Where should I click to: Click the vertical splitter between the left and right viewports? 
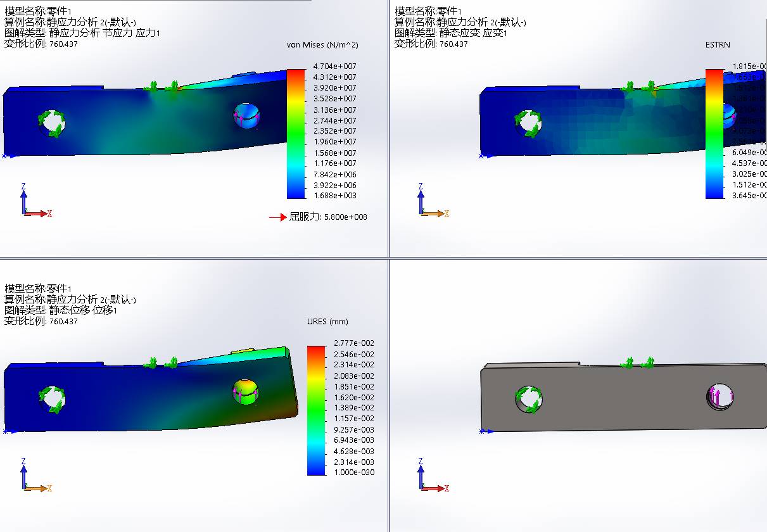(388, 266)
